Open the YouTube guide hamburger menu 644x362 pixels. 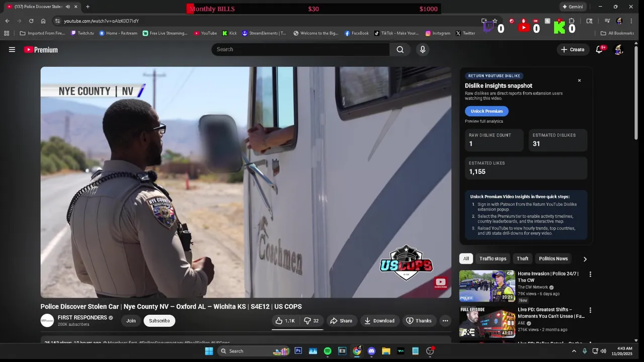tap(12, 49)
